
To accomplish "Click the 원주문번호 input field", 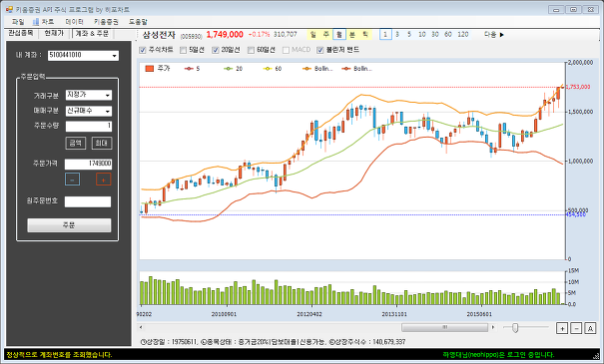I will [88, 202].
